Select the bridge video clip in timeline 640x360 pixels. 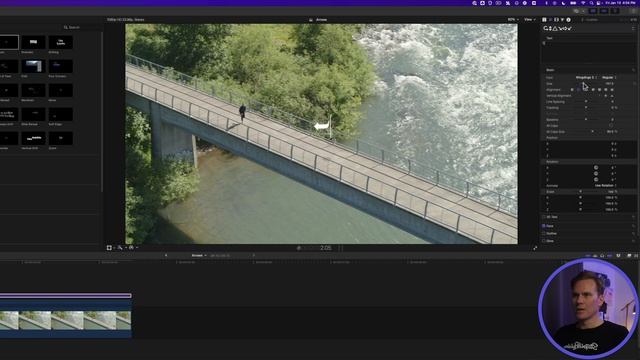65,320
